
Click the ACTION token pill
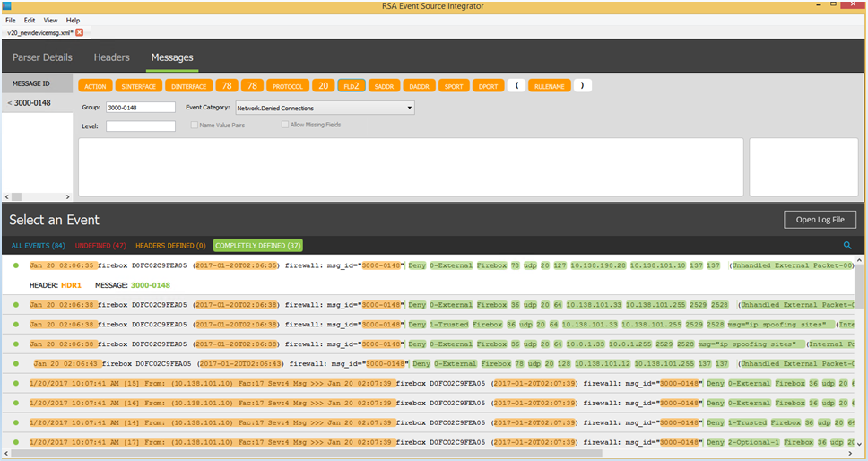(x=95, y=86)
